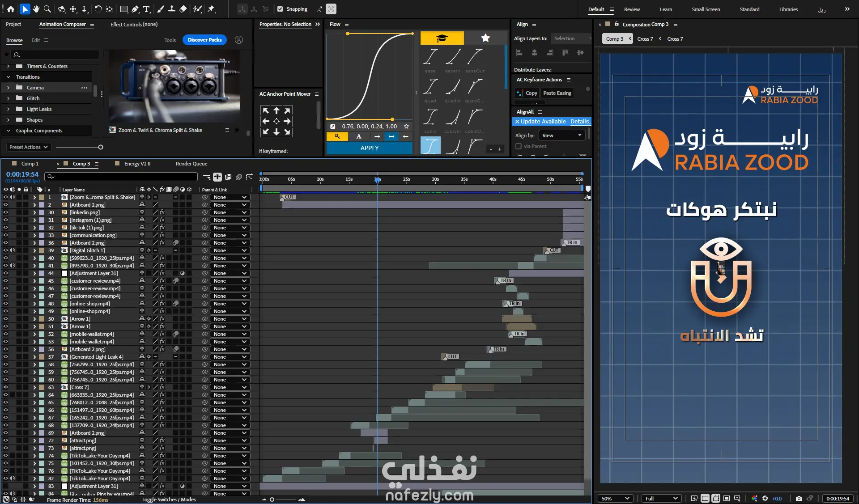Click Copy in AC Keyframe Actions

click(x=527, y=93)
